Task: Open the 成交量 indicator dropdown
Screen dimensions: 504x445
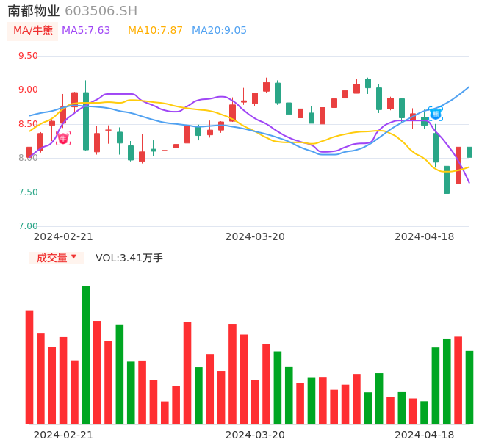Action: [57, 258]
